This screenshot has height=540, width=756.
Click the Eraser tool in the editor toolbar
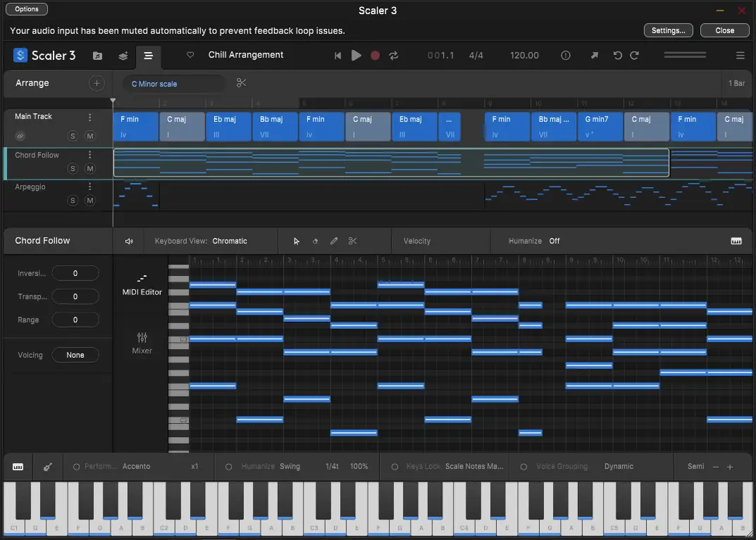pyautogui.click(x=315, y=241)
